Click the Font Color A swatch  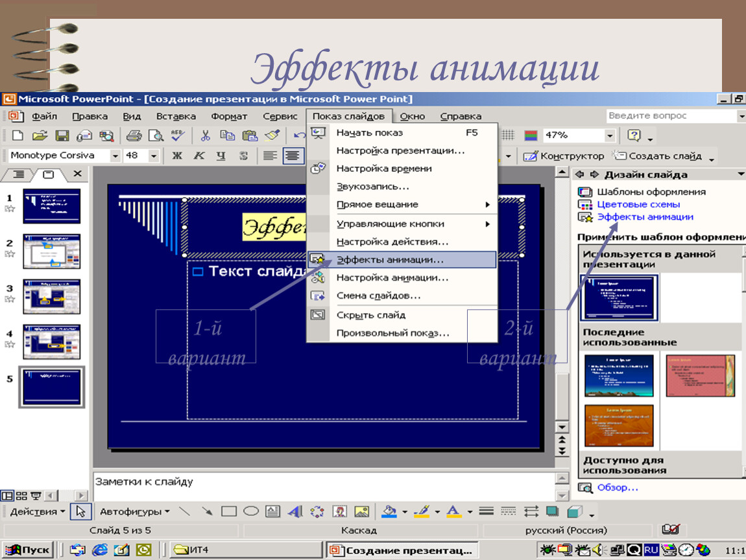coord(453,512)
